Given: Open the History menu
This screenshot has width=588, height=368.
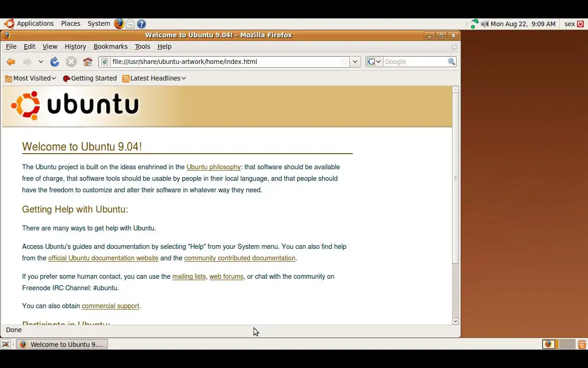Looking at the screenshot, I should pyautogui.click(x=75, y=46).
